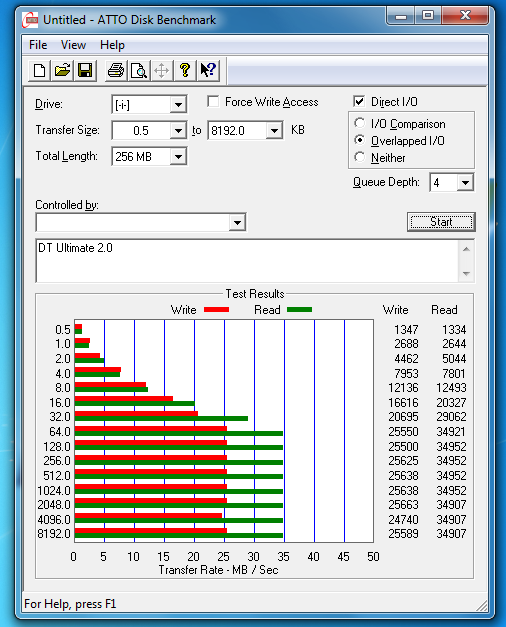Activate the context help arrow-question icon
506x627 pixels.
point(208,71)
